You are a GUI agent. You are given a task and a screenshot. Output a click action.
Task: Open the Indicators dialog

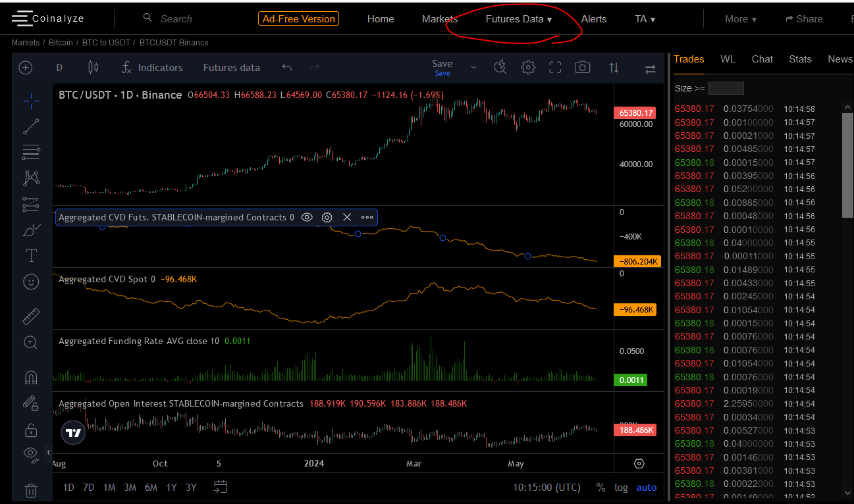tap(152, 67)
